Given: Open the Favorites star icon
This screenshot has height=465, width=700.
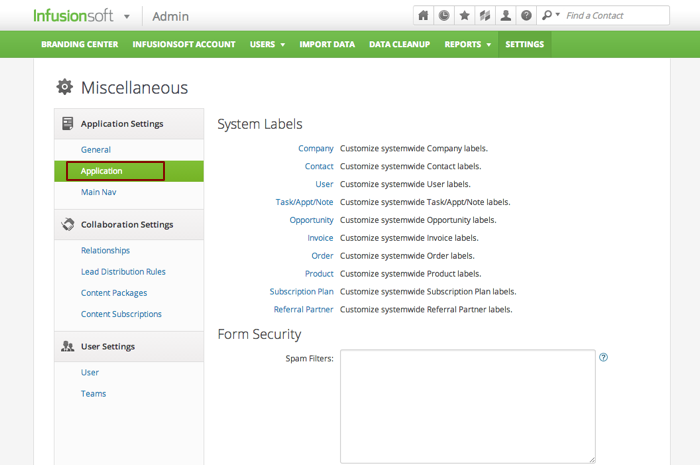Looking at the screenshot, I should click(464, 16).
